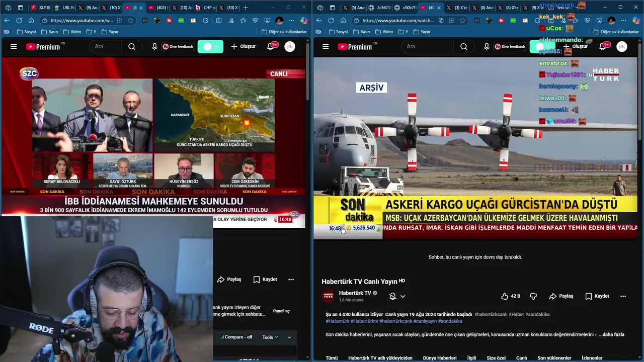
Task: Open Copilot icon in left browser toolbar
Action: tap(304, 21)
